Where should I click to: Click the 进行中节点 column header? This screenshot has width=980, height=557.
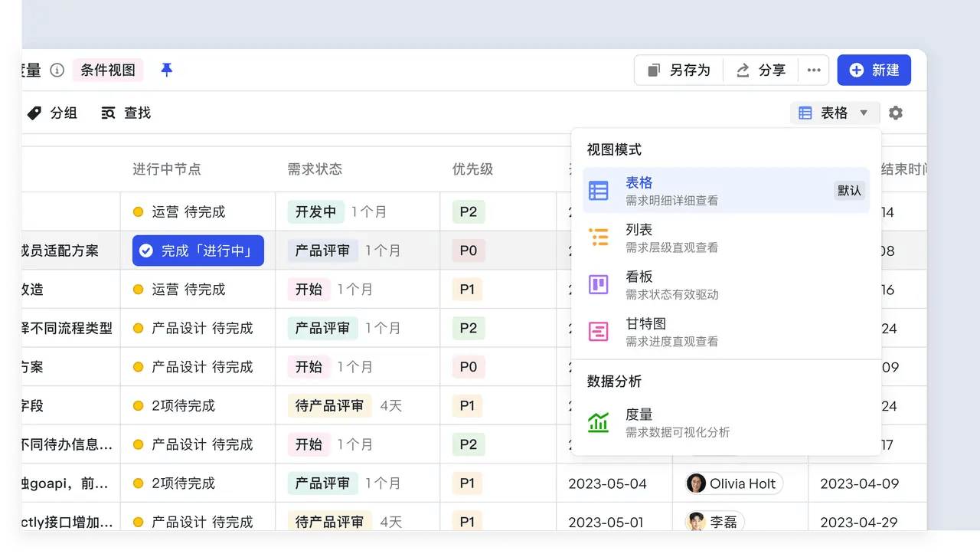[x=167, y=169]
